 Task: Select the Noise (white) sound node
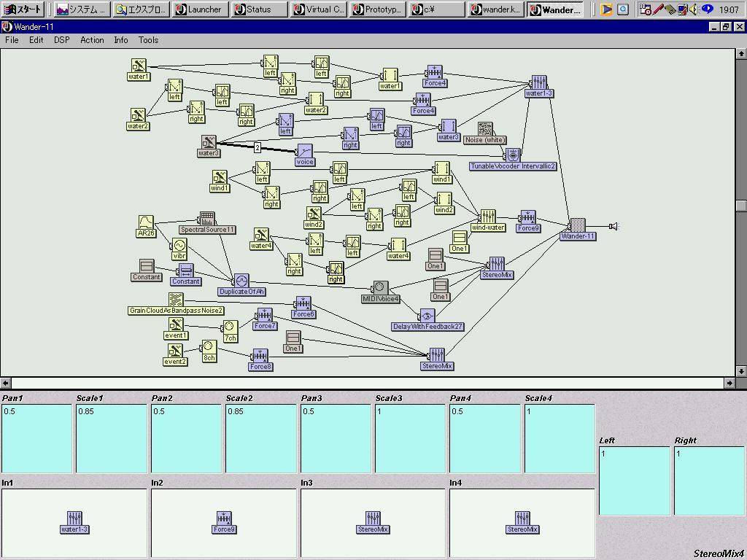[484, 133]
